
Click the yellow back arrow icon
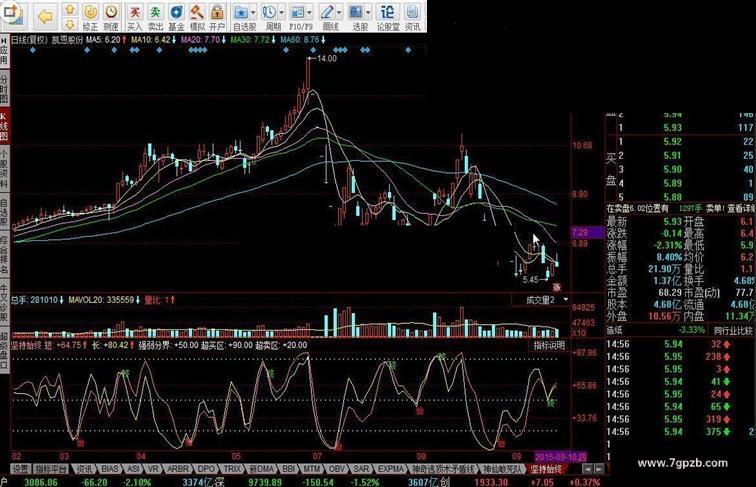[45, 17]
